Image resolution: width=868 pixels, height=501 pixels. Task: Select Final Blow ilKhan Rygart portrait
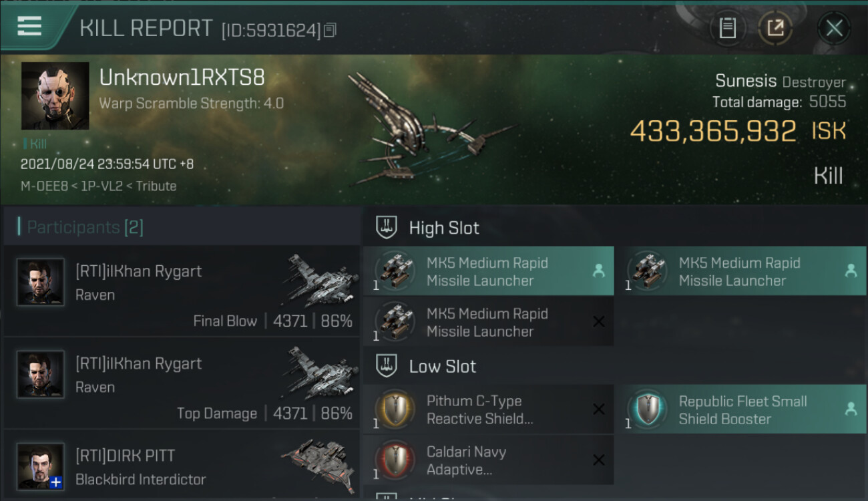point(41,283)
